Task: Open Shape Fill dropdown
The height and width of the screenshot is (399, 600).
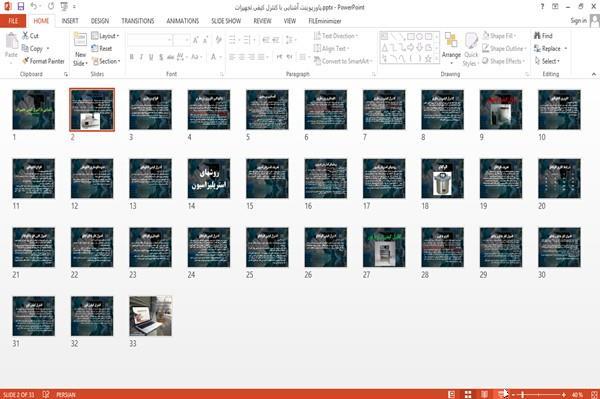Action: [499, 36]
